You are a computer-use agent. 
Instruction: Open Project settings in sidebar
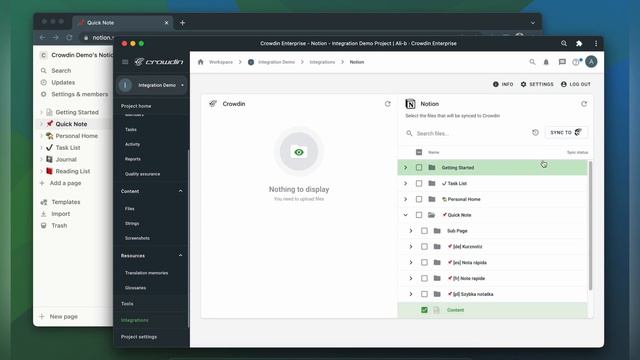click(x=139, y=337)
